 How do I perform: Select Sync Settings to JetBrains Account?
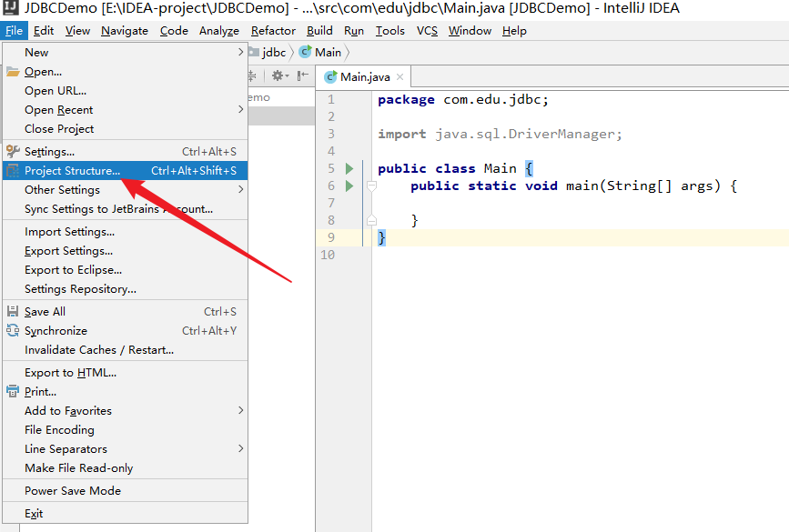coord(126,208)
